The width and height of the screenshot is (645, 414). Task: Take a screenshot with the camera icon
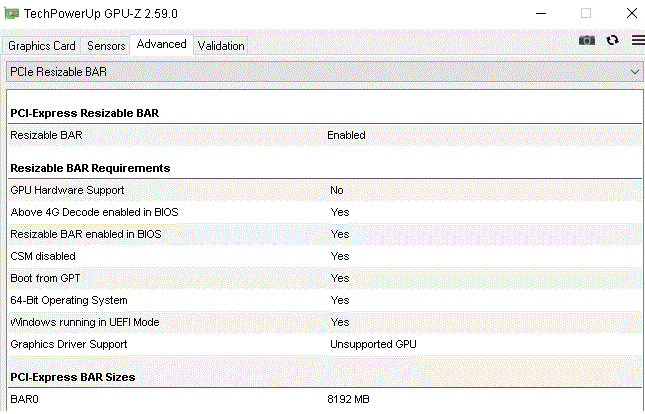(x=587, y=40)
